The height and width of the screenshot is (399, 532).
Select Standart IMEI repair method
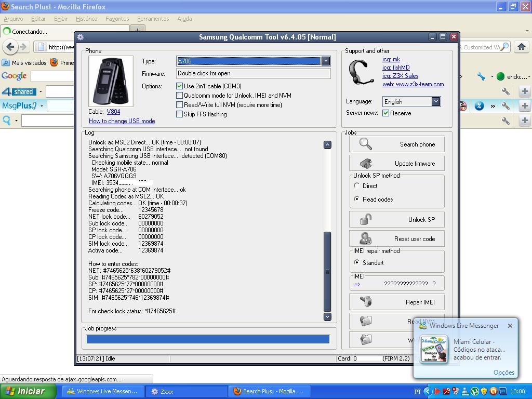pyautogui.click(x=356, y=262)
